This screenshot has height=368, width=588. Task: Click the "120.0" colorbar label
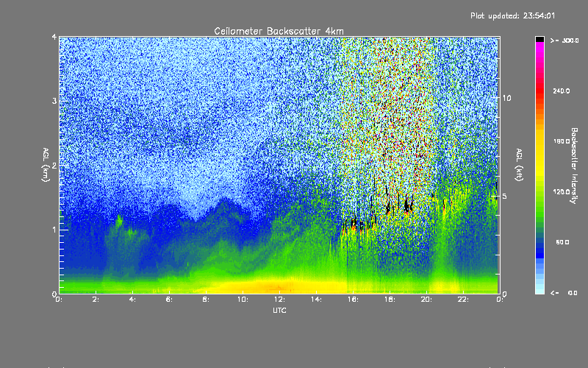click(562, 192)
